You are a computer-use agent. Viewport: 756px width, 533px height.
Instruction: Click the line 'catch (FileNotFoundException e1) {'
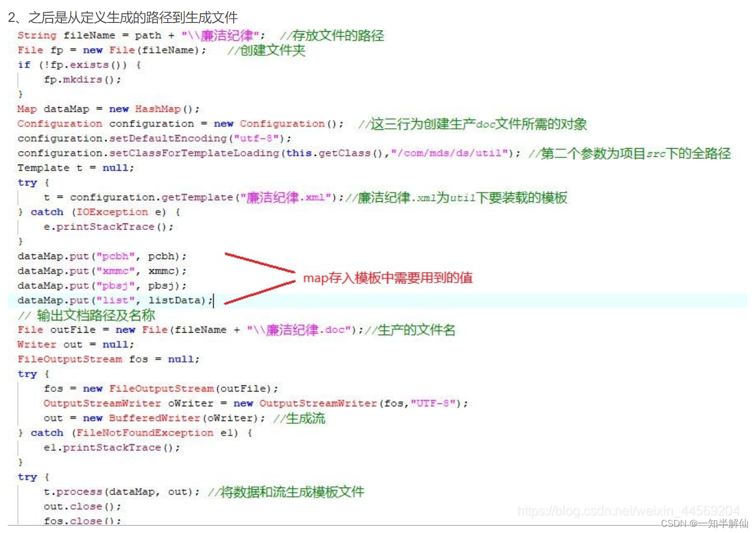click(x=141, y=433)
